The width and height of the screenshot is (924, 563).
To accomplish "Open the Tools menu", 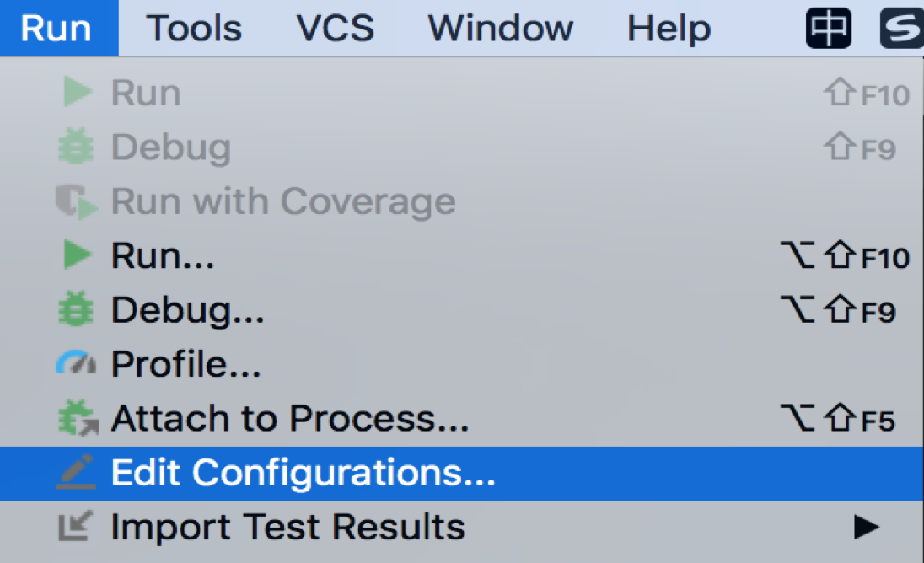I will (194, 29).
